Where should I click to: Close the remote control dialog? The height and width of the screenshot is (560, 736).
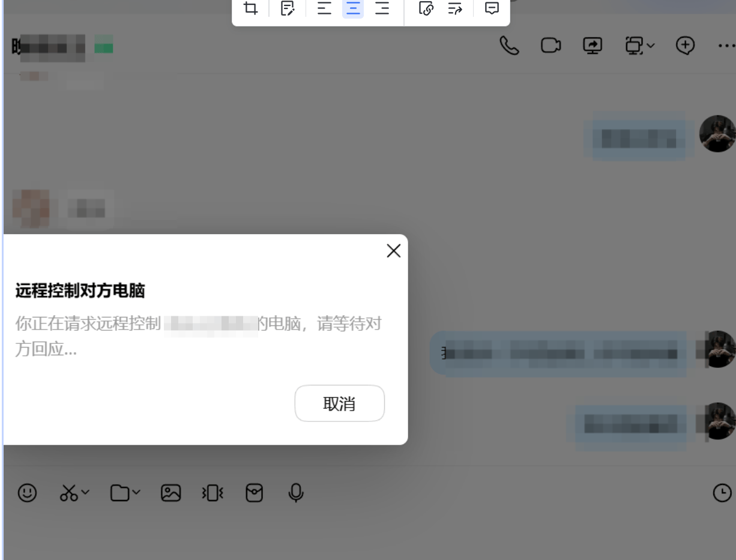pos(393,251)
